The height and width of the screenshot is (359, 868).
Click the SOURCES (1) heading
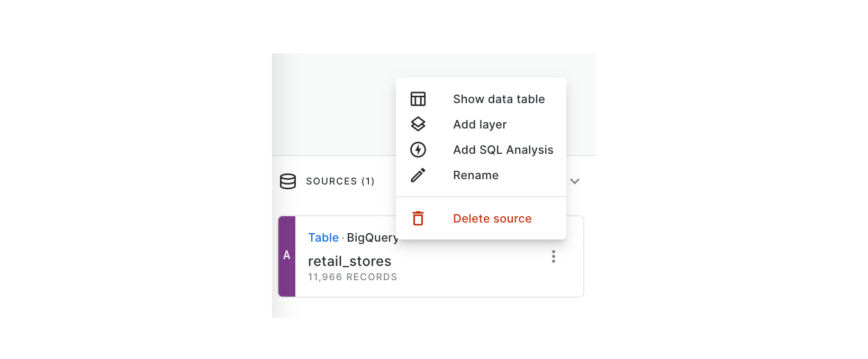(x=340, y=181)
